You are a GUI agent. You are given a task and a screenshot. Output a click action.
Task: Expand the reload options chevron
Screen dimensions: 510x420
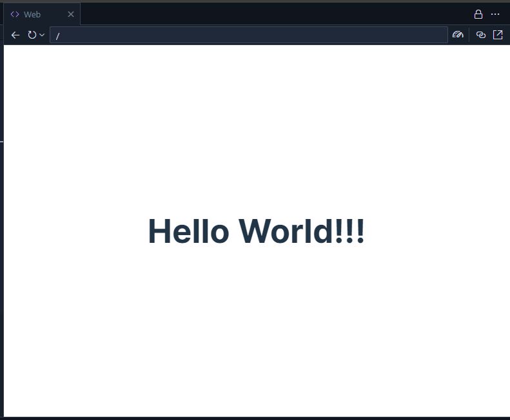click(x=42, y=35)
